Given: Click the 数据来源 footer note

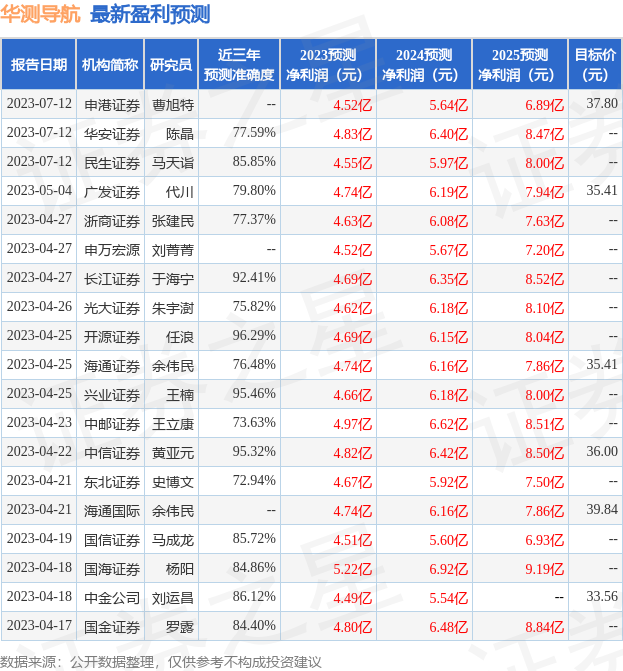Looking at the screenshot, I should [160, 662].
